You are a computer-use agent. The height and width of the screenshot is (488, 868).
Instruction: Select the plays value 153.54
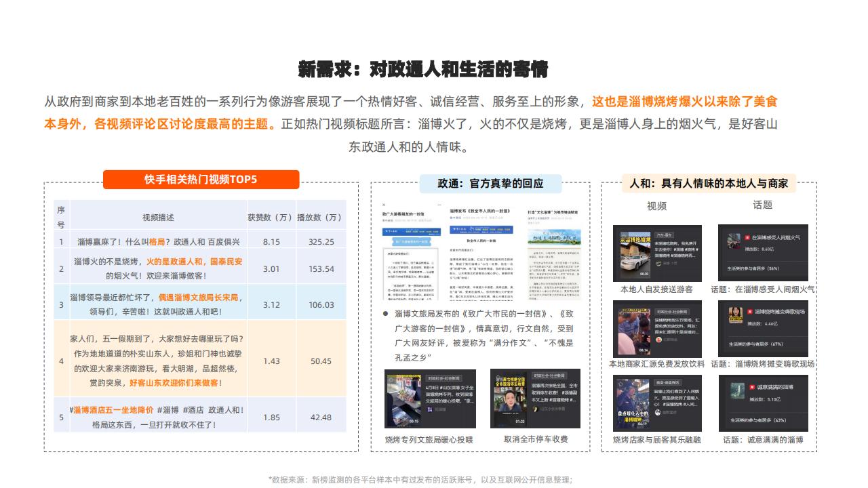click(x=321, y=269)
